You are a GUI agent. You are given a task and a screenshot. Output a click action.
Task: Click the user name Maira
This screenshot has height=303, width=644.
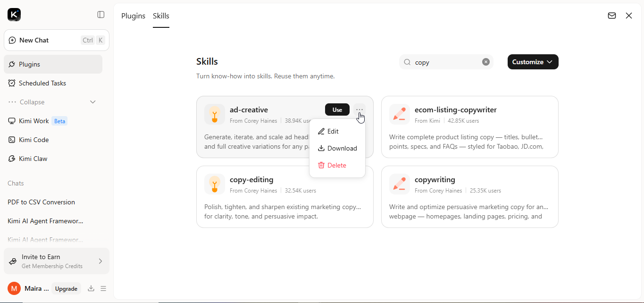pos(36,288)
